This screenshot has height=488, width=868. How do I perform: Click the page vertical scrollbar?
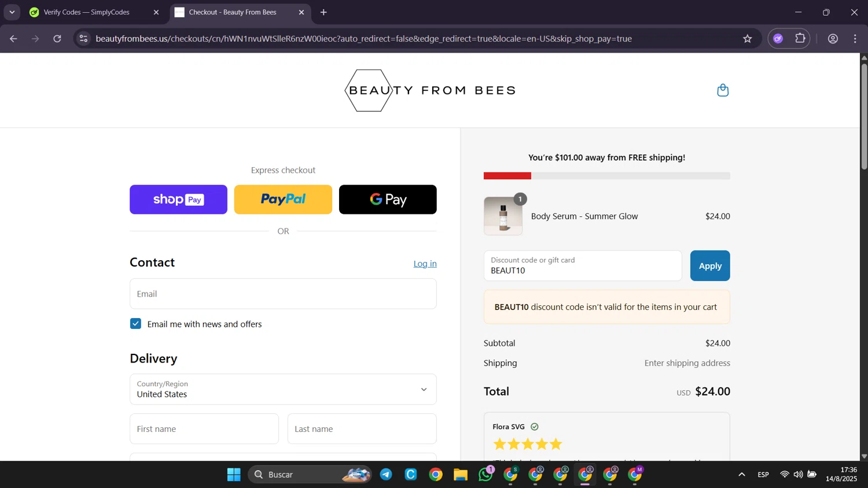click(x=864, y=116)
